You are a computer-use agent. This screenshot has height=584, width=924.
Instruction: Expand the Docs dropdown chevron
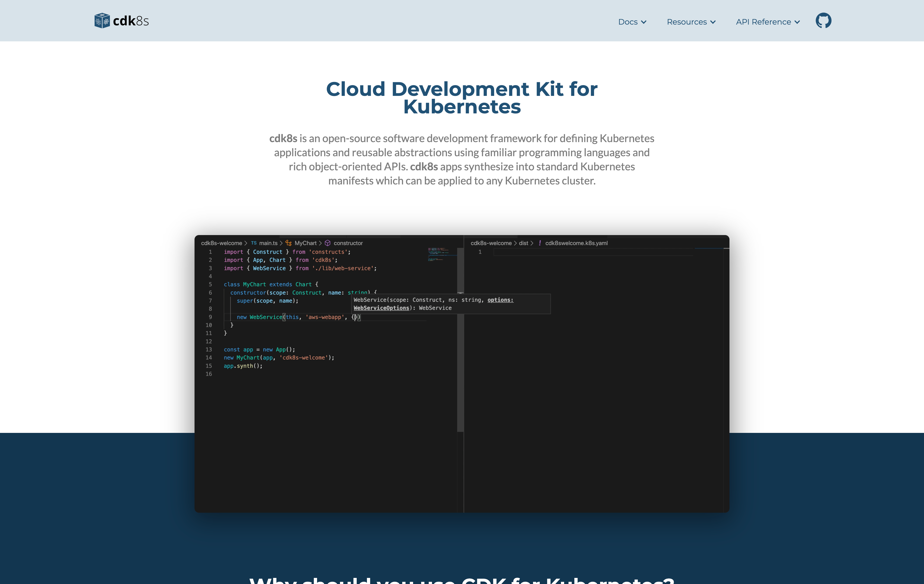pos(644,22)
